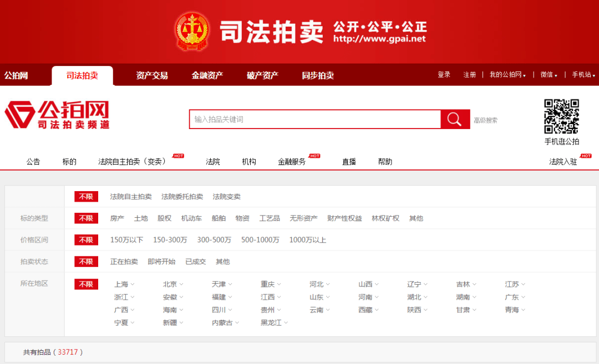The image size is (599, 364).
Task: Expand the 手机站 dropdown
Action: (x=583, y=75)
